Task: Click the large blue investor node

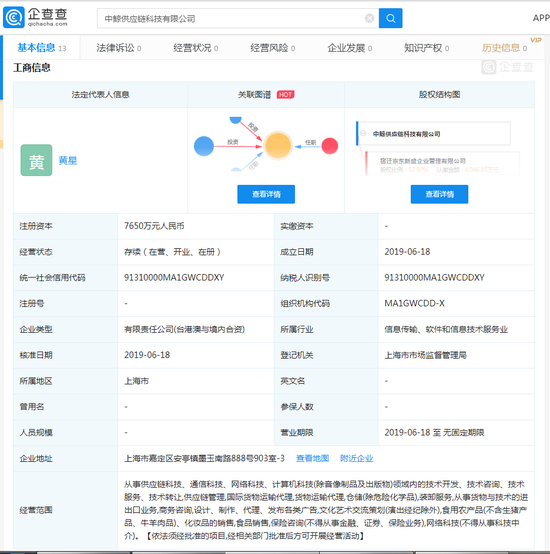Action: coord(204,146)
